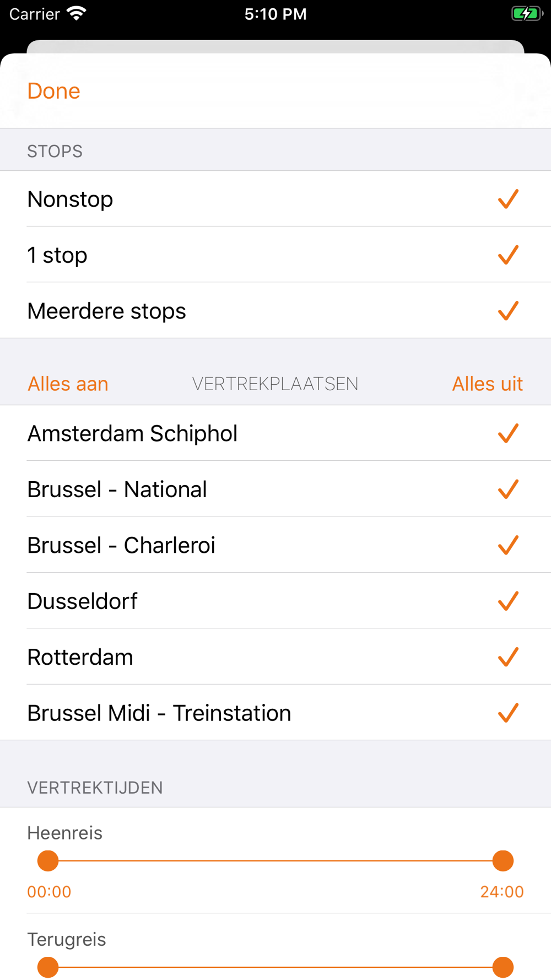The image size is (551, 980).
Task: Uncheck Dusseldorf departure location
Action: tap(508, 601)
